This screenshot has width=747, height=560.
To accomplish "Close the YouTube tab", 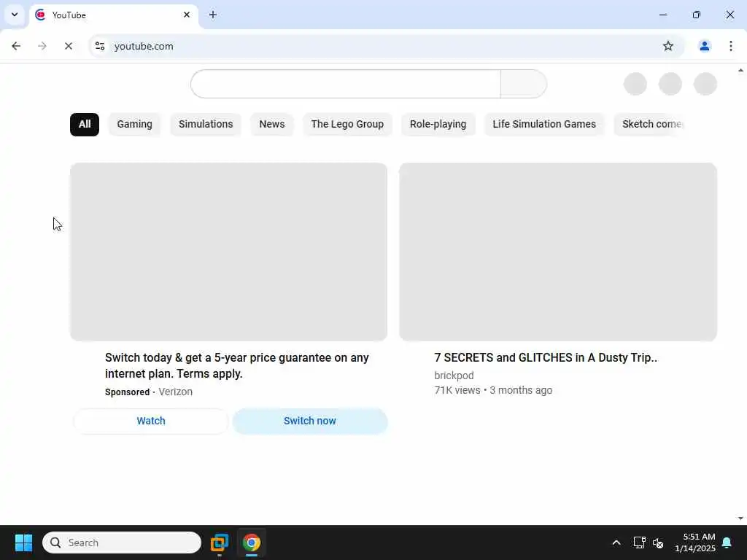I will (187, 15).
